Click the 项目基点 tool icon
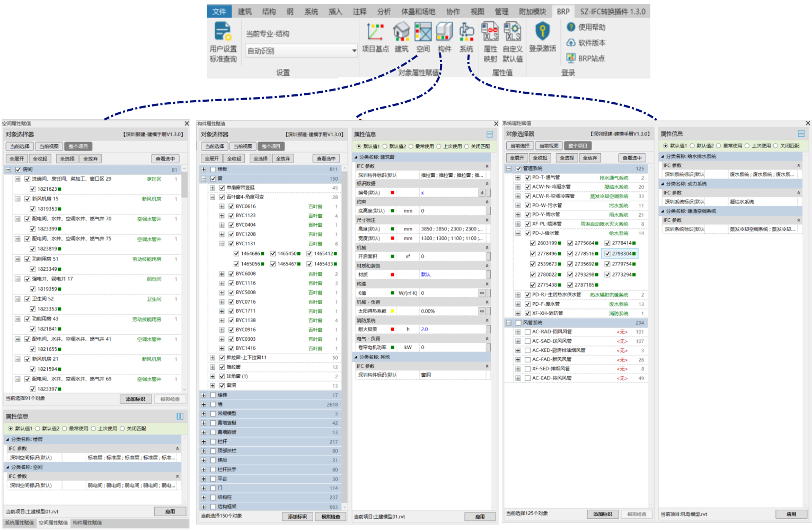This screenshot has width=812, height=532. click(x=375, y=32)
